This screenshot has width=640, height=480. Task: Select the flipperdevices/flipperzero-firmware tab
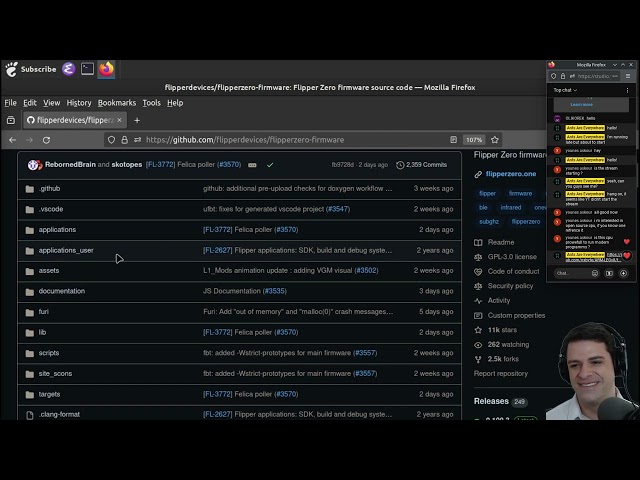(x=68, y=120)
